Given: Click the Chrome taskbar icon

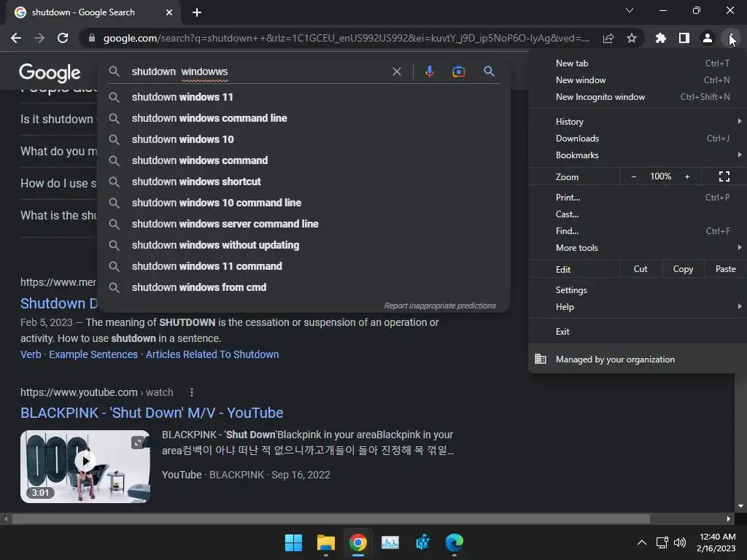Looking at the screenshot, I should click(357, 542).
